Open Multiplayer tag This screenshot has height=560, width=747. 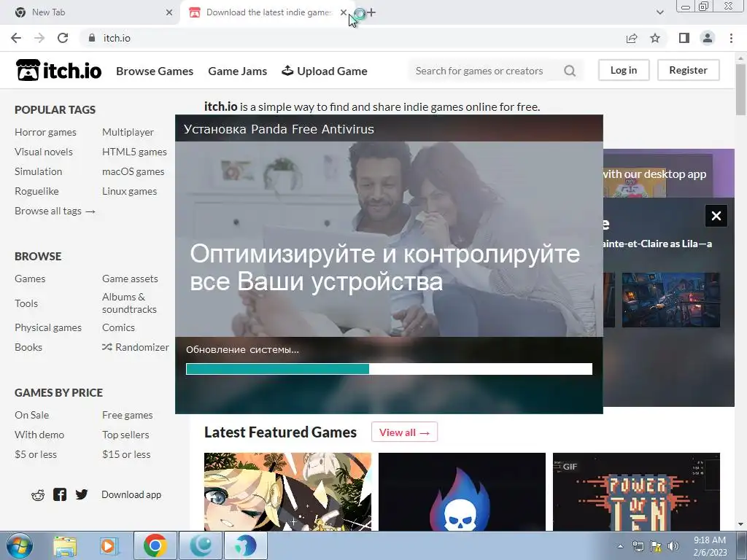coord(128,132)
